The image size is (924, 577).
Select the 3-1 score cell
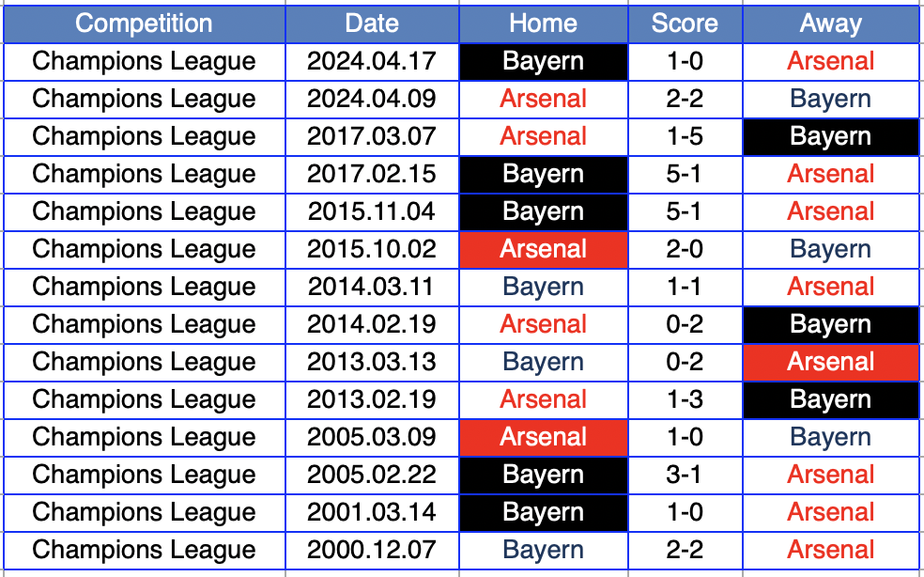[x=685, y=475]
